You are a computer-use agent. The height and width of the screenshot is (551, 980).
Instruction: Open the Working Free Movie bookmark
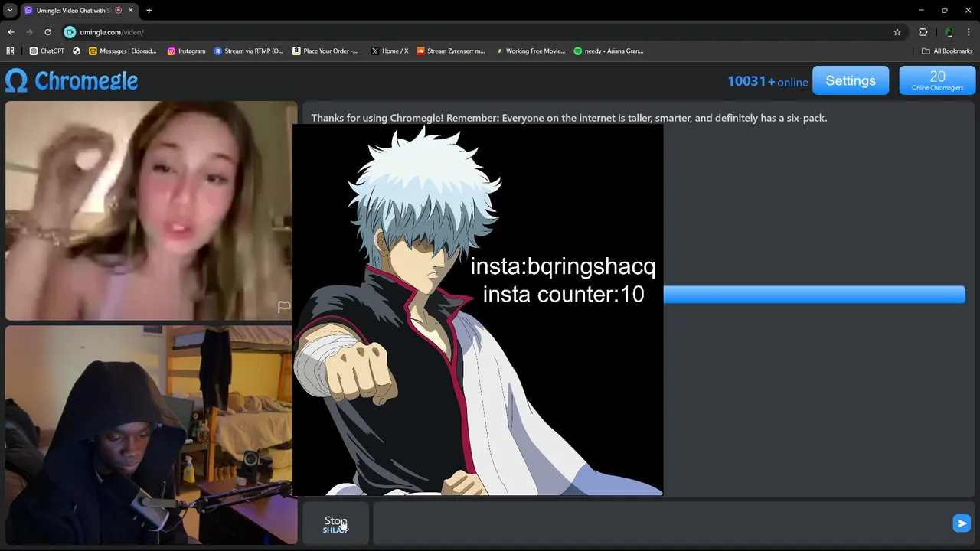531,51
